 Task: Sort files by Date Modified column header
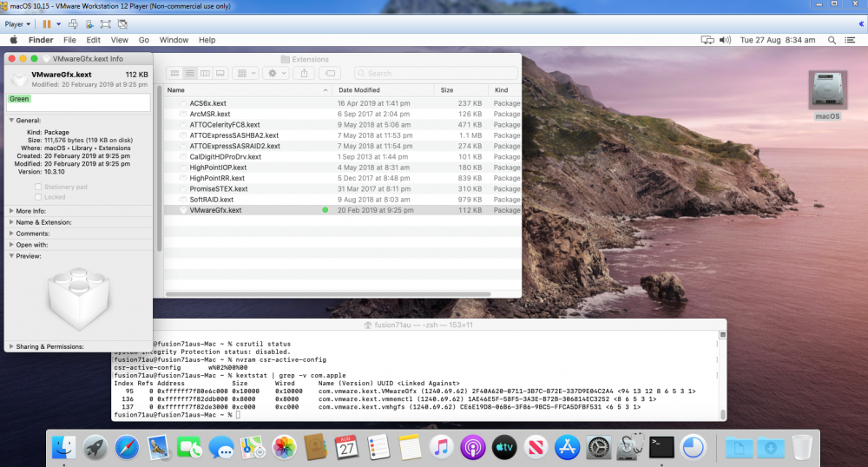[x=383, y=89]
